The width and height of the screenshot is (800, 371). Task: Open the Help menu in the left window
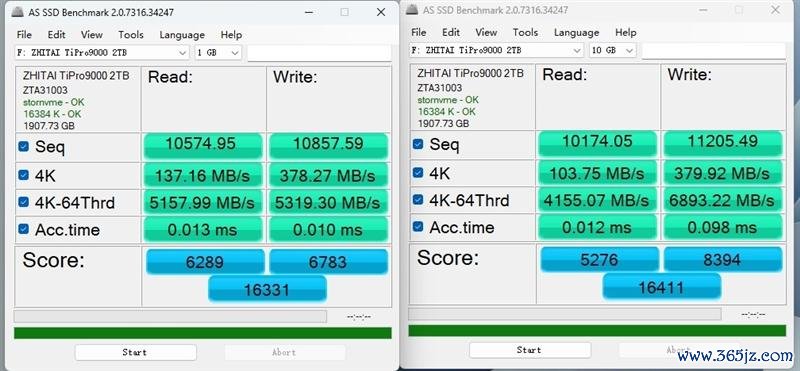click(231, 35)
